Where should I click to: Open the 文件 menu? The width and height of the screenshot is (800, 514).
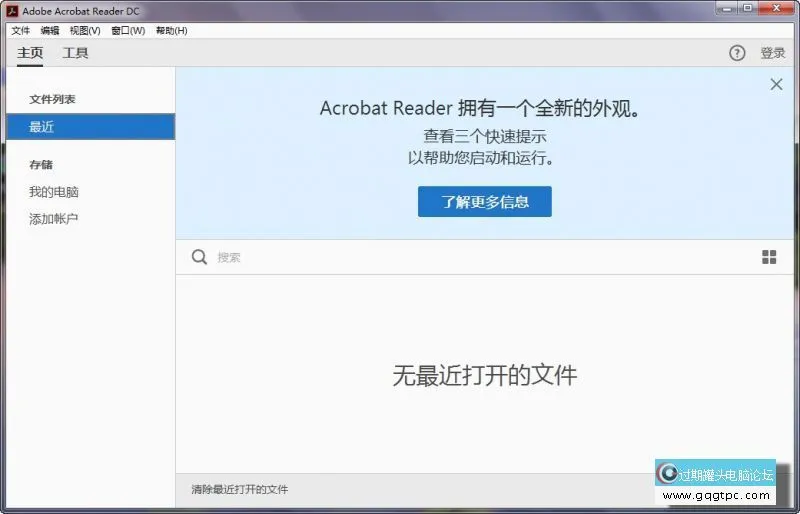21,31
